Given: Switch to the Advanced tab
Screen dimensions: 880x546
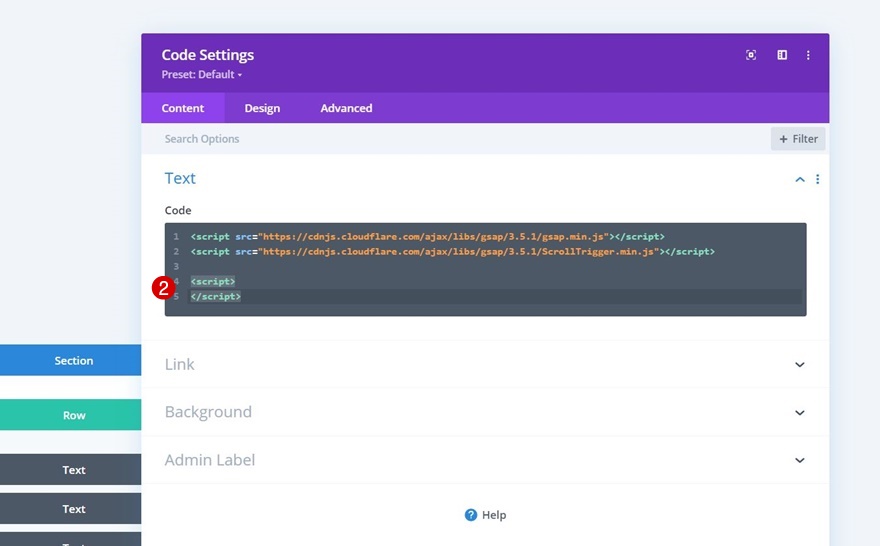Looking at the screenshot, I should click(x=346, y=108).
